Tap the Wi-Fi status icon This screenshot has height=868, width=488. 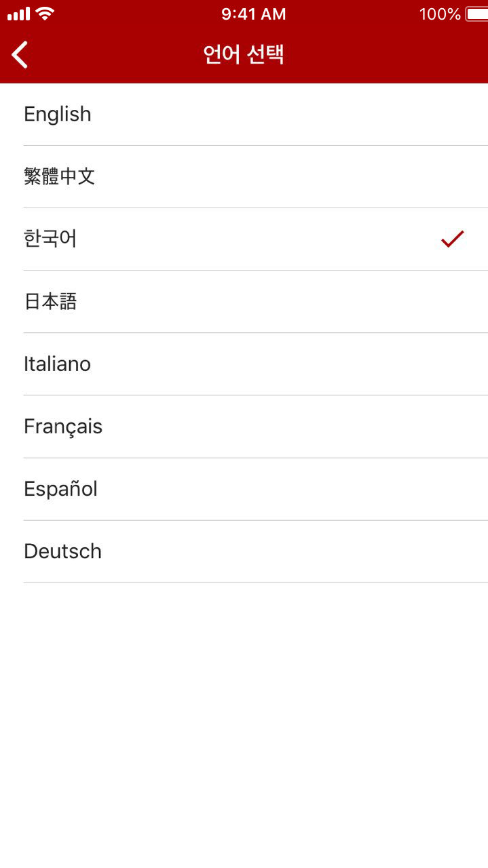tap(45, 14)
